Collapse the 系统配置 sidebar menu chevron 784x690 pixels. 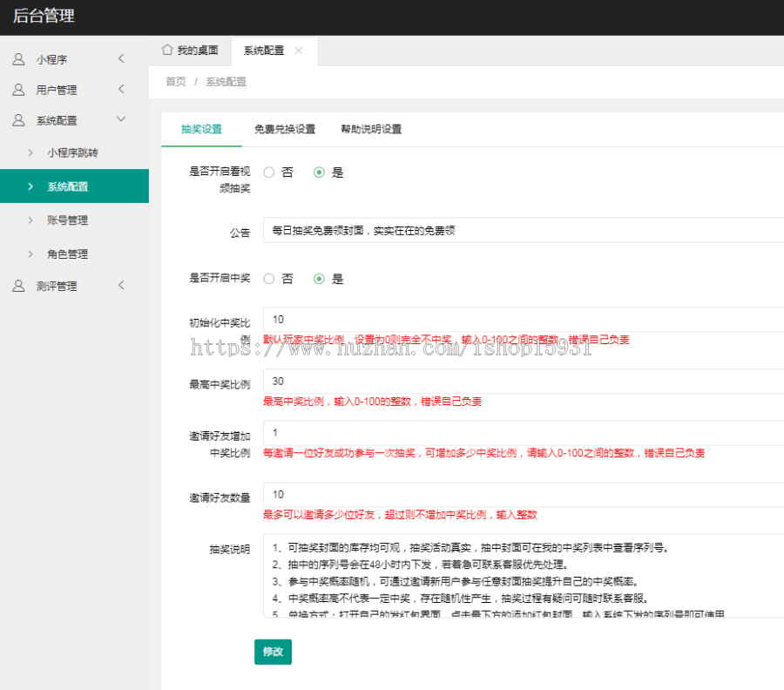coord(121,120)
